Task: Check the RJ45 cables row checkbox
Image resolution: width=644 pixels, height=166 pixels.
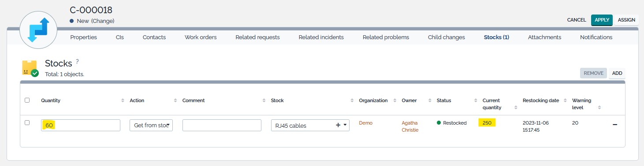Action: [27, 123]
